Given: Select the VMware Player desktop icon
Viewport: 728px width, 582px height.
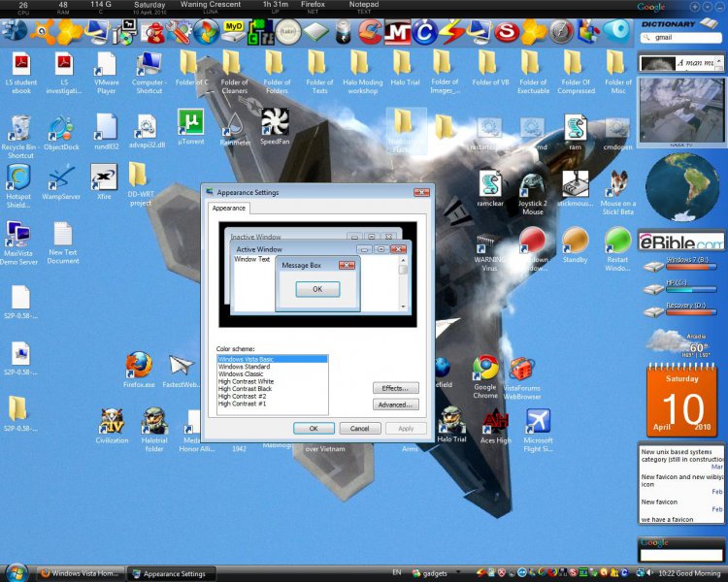Looking at the screenshot, I should (x=107, y=74).
